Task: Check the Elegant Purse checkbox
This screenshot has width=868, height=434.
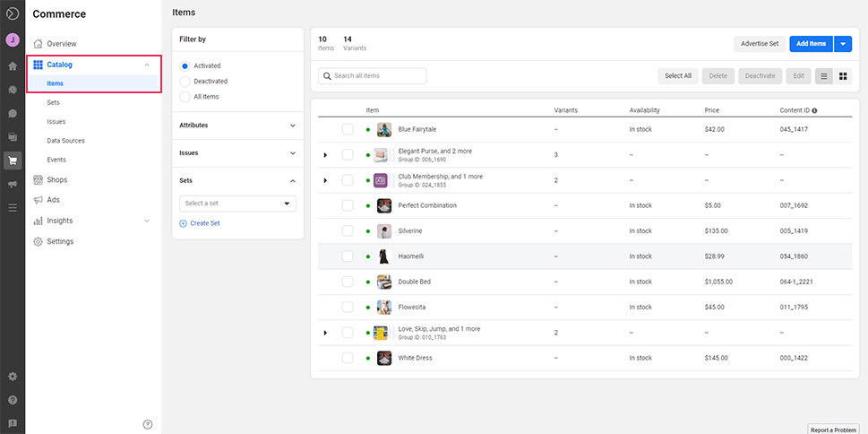Action: [347, 154]
